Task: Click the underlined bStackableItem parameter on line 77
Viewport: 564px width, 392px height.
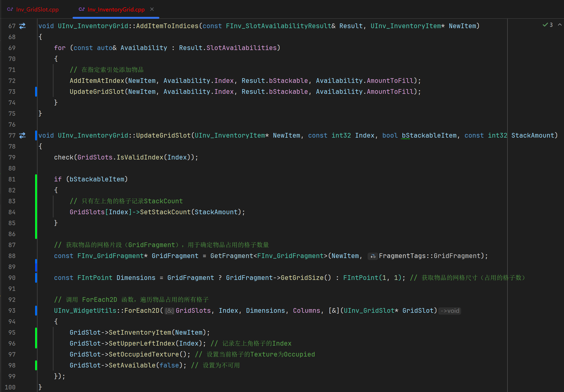Action: 429,136
